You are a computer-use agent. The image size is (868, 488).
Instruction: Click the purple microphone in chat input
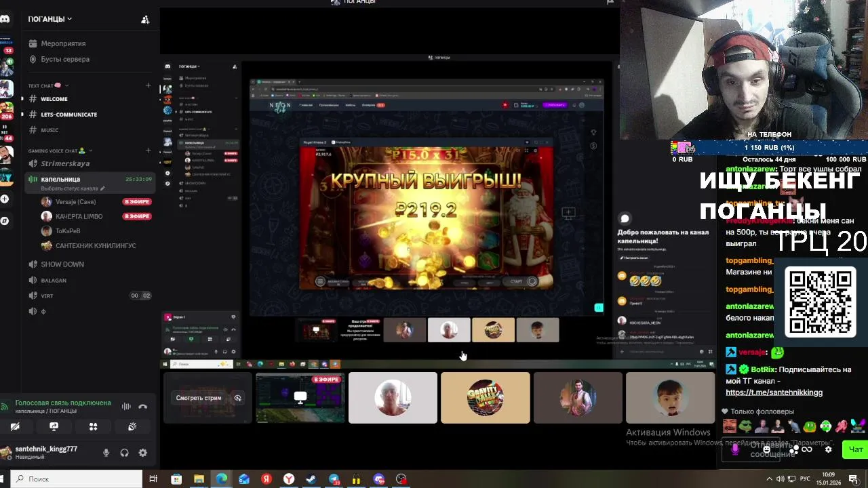735,449
